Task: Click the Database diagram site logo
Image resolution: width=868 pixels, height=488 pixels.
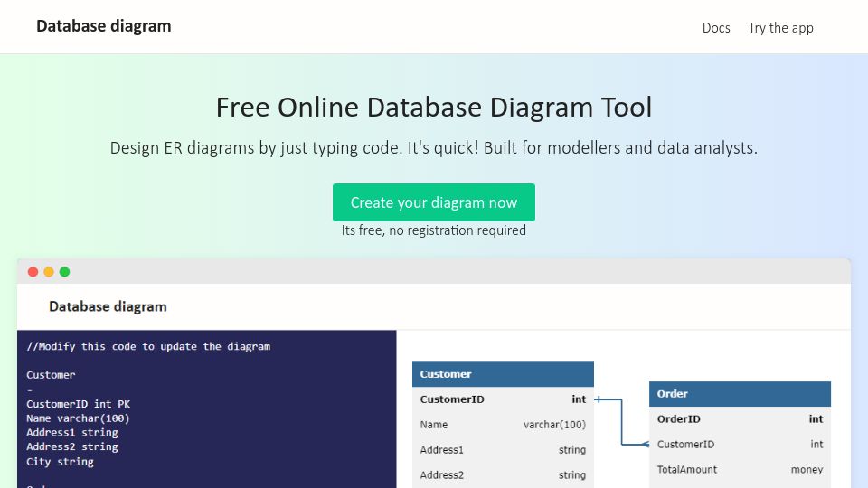Action: [103, 26]
